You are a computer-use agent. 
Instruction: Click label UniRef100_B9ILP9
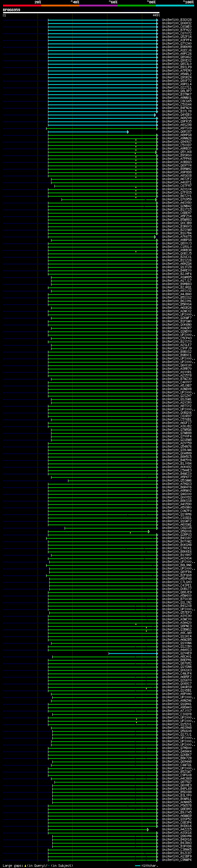tap(176, 67)
